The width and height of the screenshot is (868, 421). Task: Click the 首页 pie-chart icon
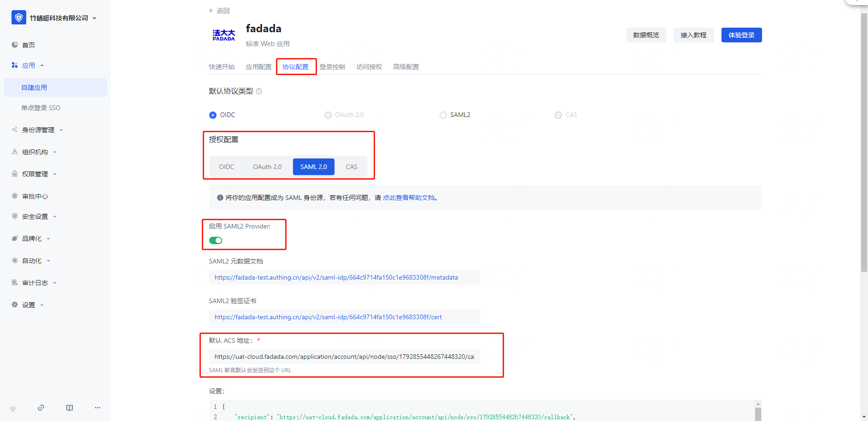tap(15, 45)
